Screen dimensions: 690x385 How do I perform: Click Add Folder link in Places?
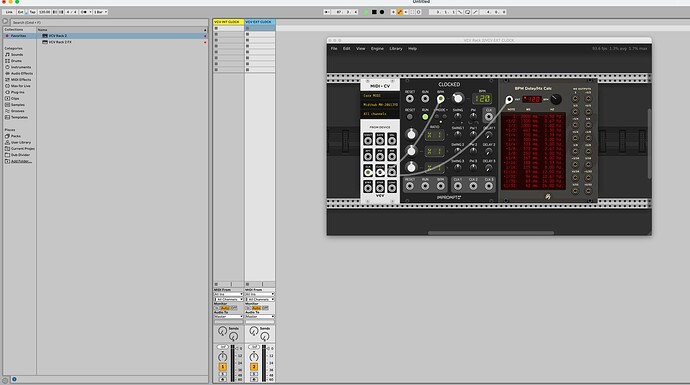click(20, 161)
